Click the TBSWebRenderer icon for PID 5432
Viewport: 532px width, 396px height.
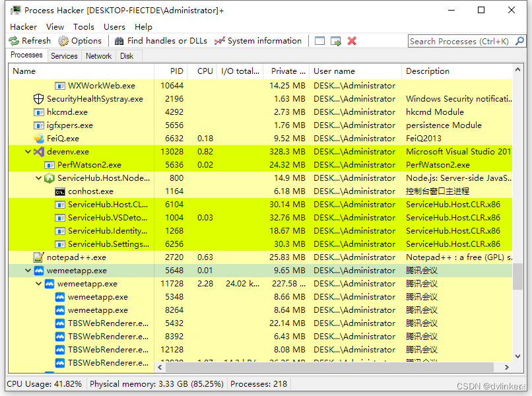coord(59,323)
